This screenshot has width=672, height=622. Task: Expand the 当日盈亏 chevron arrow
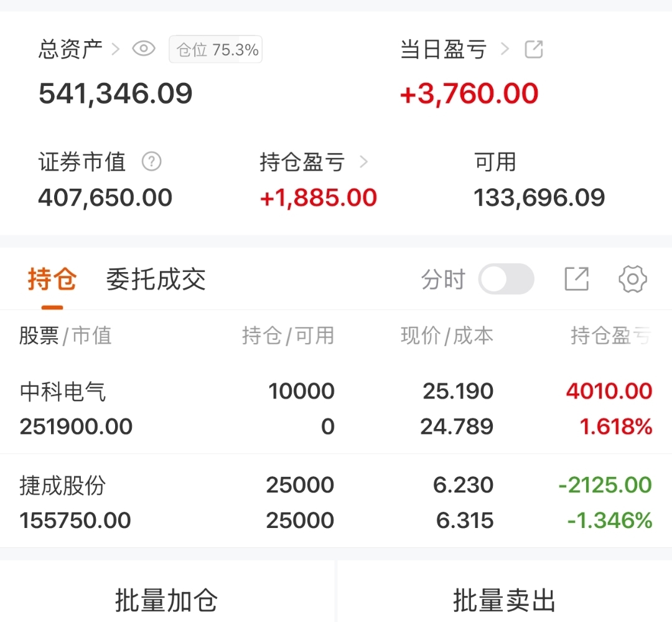505,49
